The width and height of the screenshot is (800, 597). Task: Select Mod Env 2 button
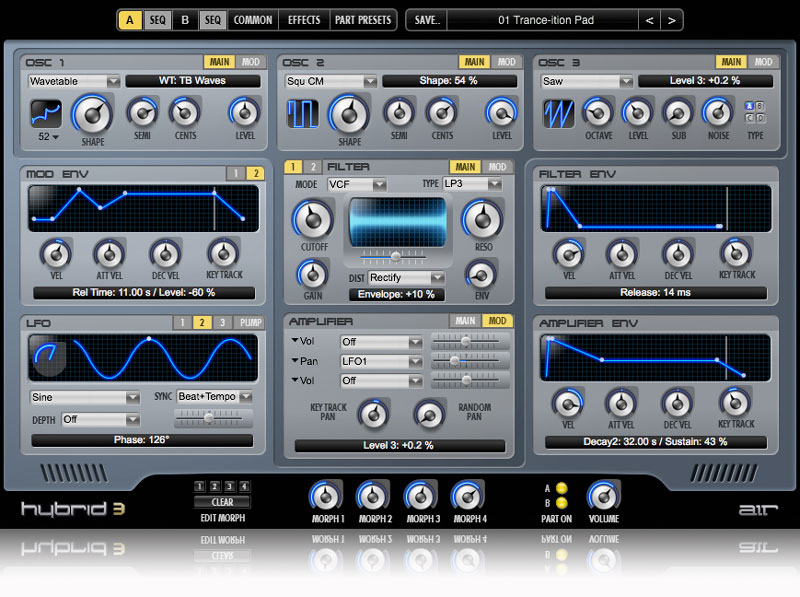point(256,173)
